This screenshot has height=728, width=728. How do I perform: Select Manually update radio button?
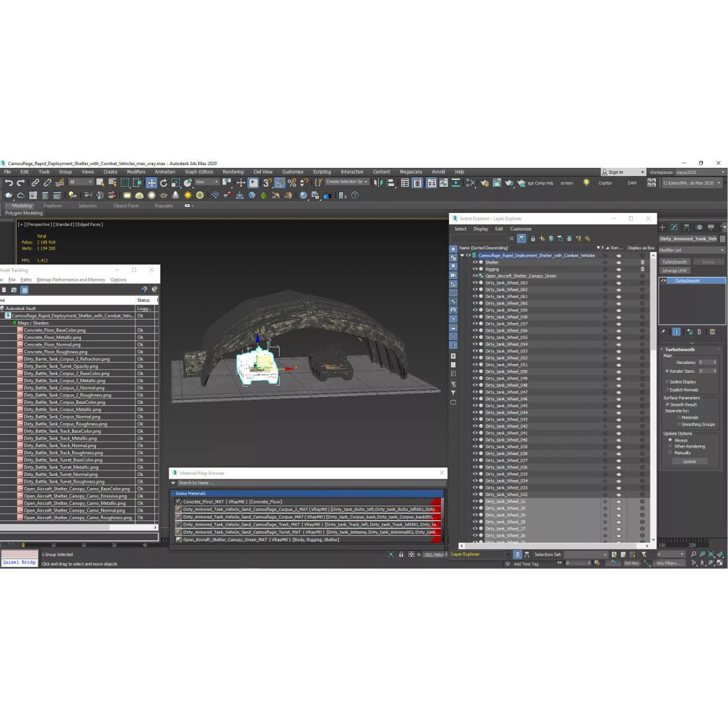click(x=670, y=453)
